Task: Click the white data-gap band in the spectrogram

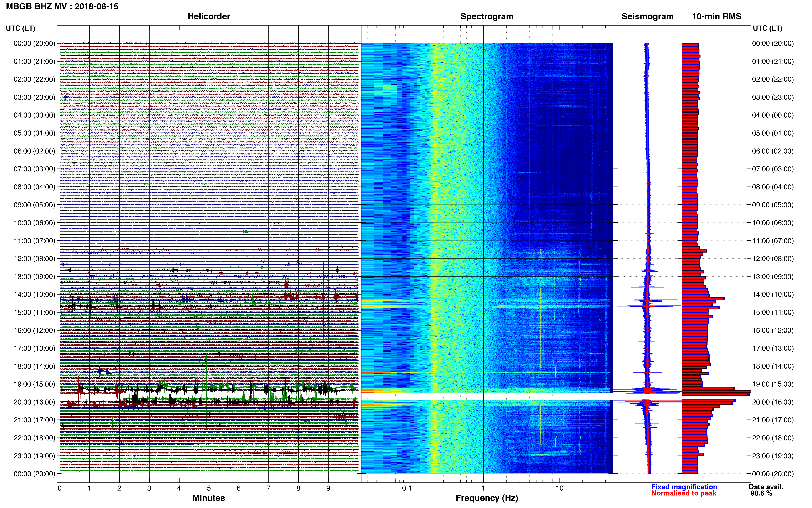Action: click(487, 396)
